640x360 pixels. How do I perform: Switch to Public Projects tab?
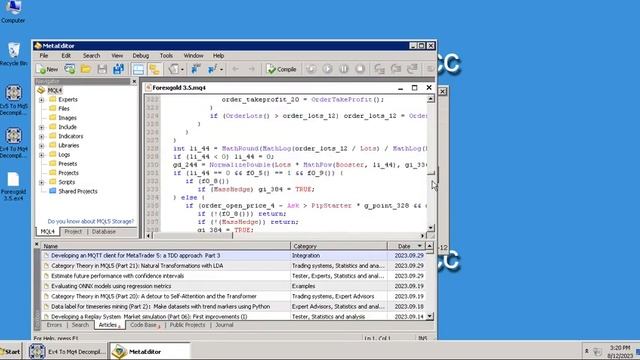[187, 325]
